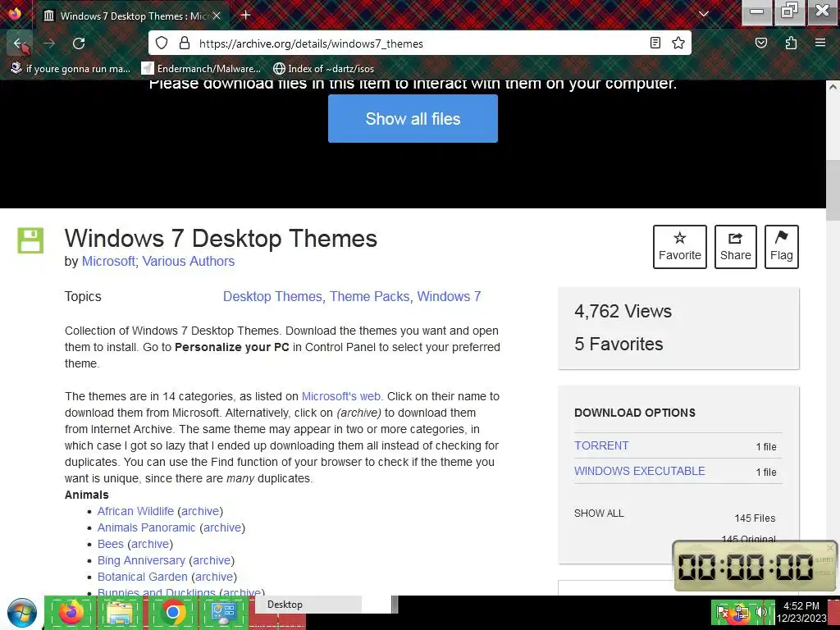Click SHOW ALL in download options
The image size is (840, 630).
[x=599, y=514]
